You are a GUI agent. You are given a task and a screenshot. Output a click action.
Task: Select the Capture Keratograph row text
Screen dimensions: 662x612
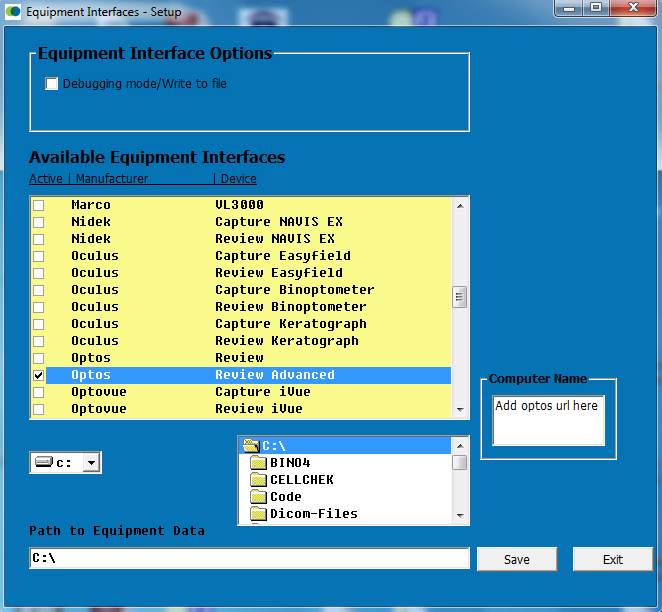(x=291, y=324)
